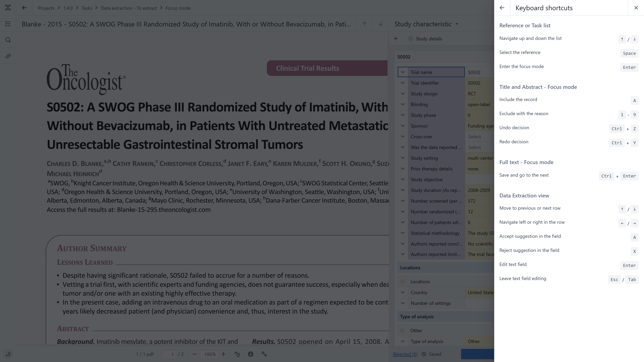Click the Study objective label
The height and width of the screenshot is (362, 644).
(x=426, y=180)
